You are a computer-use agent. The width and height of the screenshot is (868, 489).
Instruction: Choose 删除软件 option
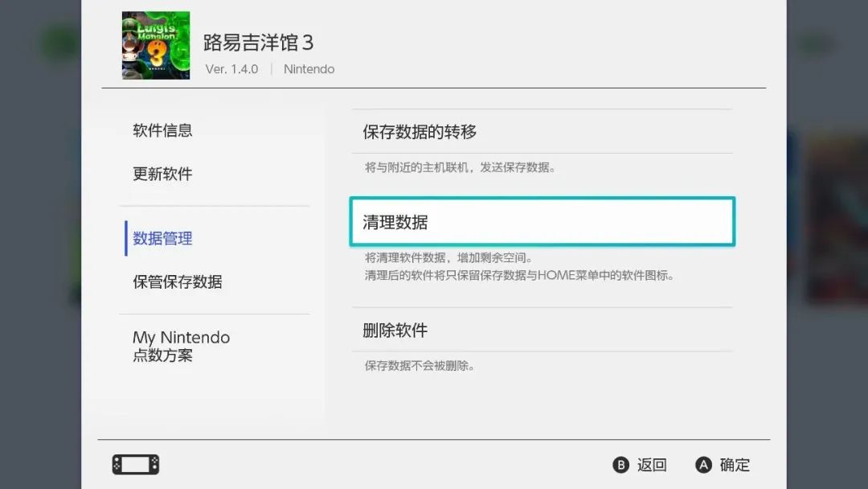pos(542,330)
